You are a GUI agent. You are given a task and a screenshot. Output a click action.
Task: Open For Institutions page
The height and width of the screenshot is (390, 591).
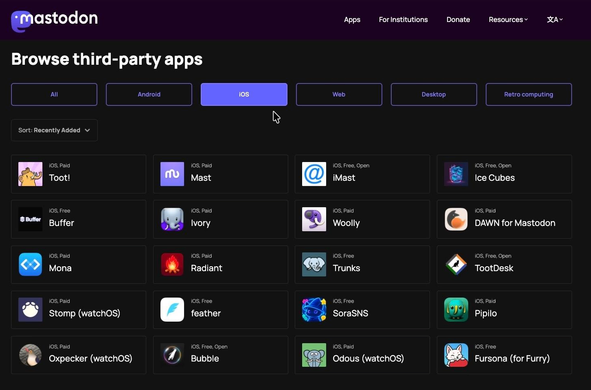(403, 20)
